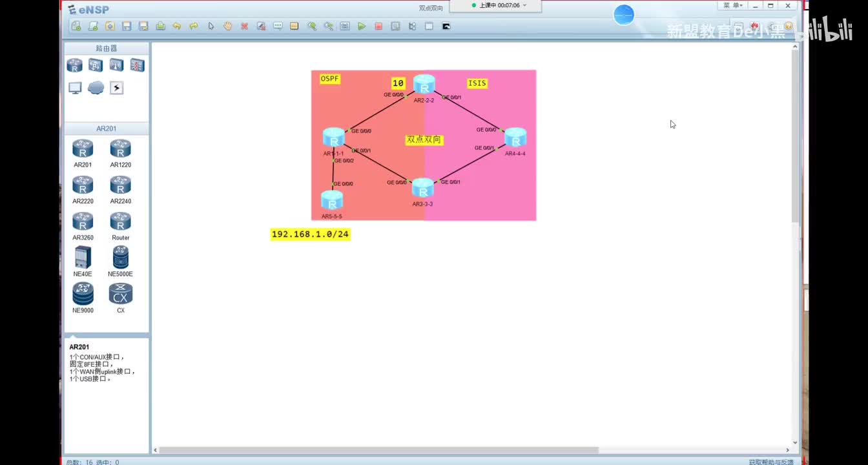Image resolution: width=868 pixels, height=465 pixels.
Task: Select the Cloud device category icon
Action: (x=96, y=88)
